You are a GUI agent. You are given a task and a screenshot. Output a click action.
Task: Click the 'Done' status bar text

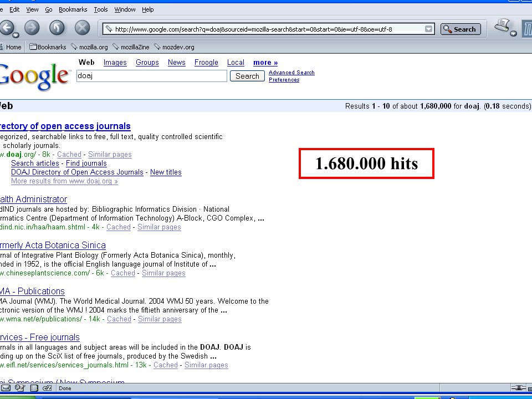(65, 388)
